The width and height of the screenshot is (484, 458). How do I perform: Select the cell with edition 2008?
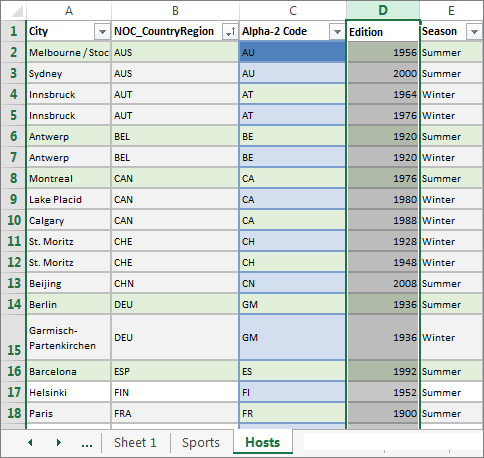tap(383, 283)
